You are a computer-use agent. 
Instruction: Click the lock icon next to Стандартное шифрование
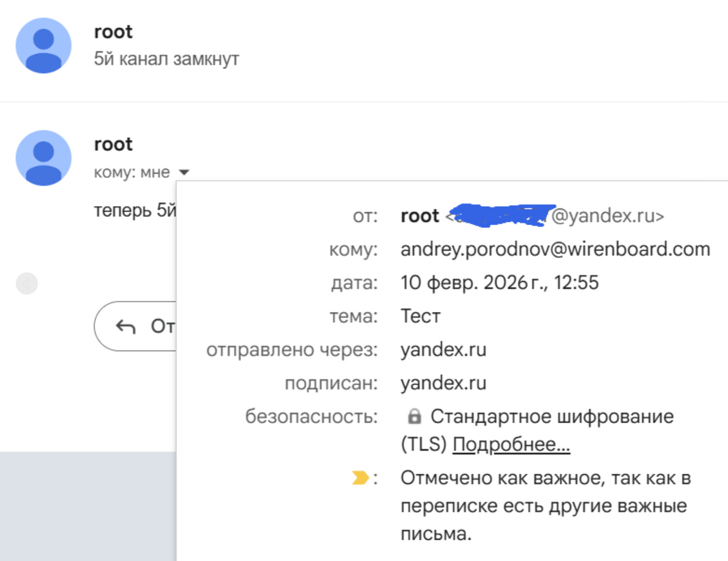pos(414,417)
